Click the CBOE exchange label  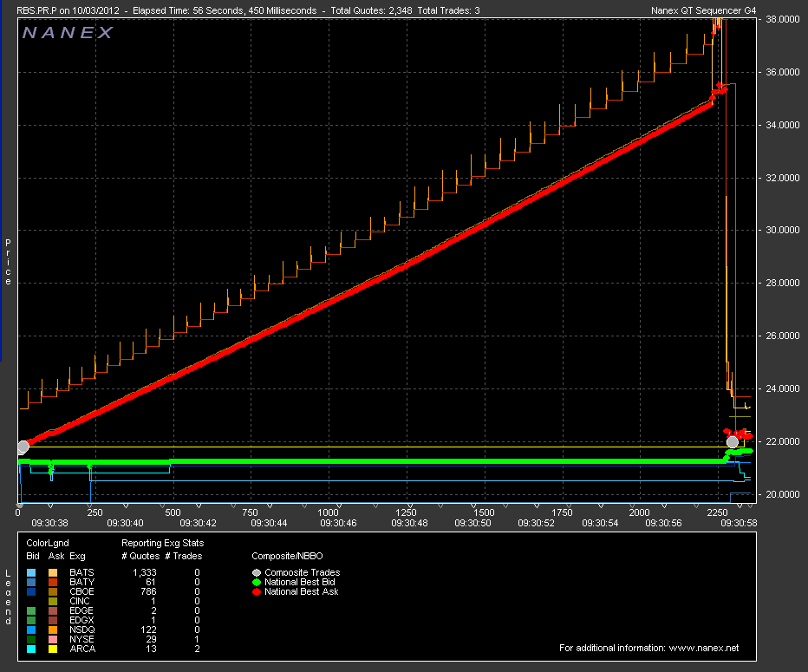tap(82, 591)
